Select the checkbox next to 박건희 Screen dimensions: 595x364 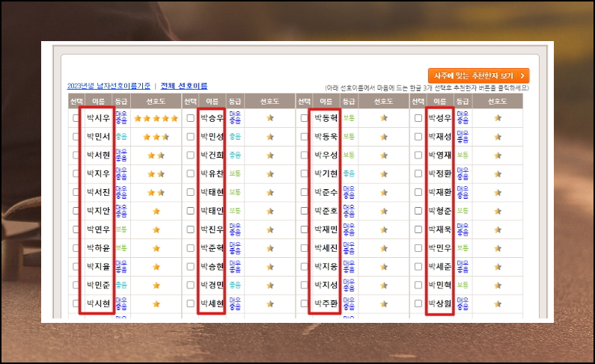click(x=191, y=155)
